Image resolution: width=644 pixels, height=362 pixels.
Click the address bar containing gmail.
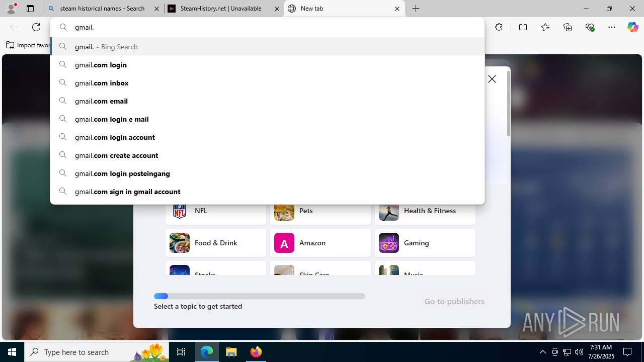coord(267,27)
